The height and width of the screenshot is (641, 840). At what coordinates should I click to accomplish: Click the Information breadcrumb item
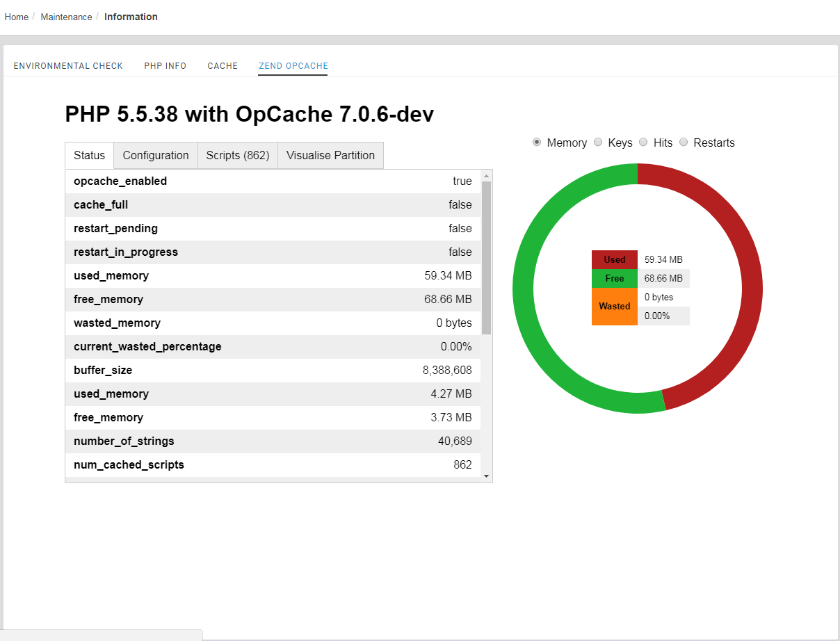[x=131, y=17]
